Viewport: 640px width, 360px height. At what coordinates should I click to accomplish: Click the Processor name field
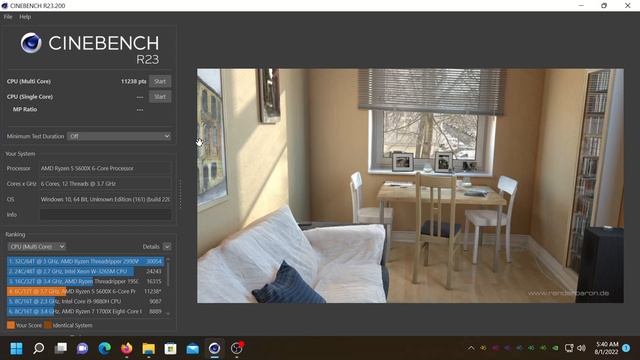pos(105,168)
